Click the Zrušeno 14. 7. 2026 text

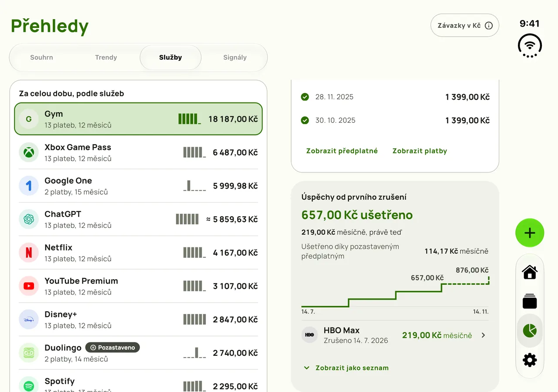pos(356,341)
